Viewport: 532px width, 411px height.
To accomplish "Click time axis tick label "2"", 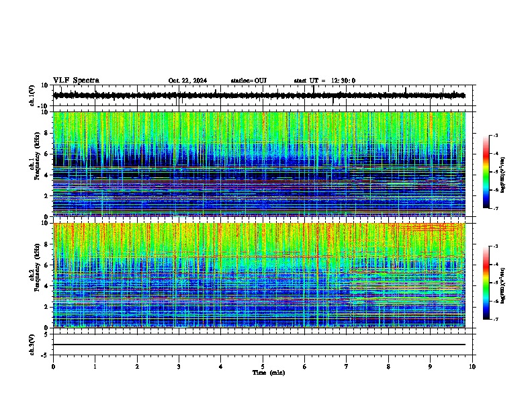I will (x=137, y=367).
